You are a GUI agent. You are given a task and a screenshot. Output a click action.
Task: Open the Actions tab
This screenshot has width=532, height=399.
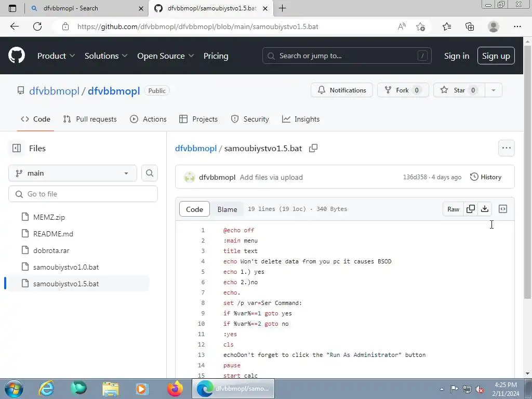(148, 119)
